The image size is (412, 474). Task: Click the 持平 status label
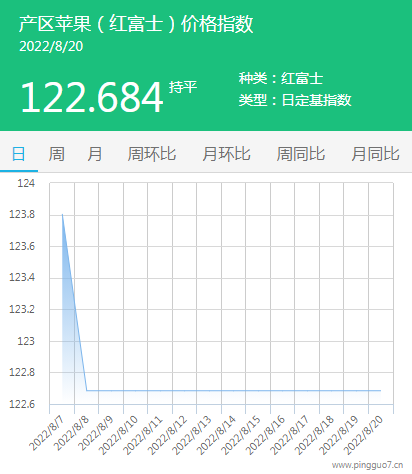[x=183, y=87]
